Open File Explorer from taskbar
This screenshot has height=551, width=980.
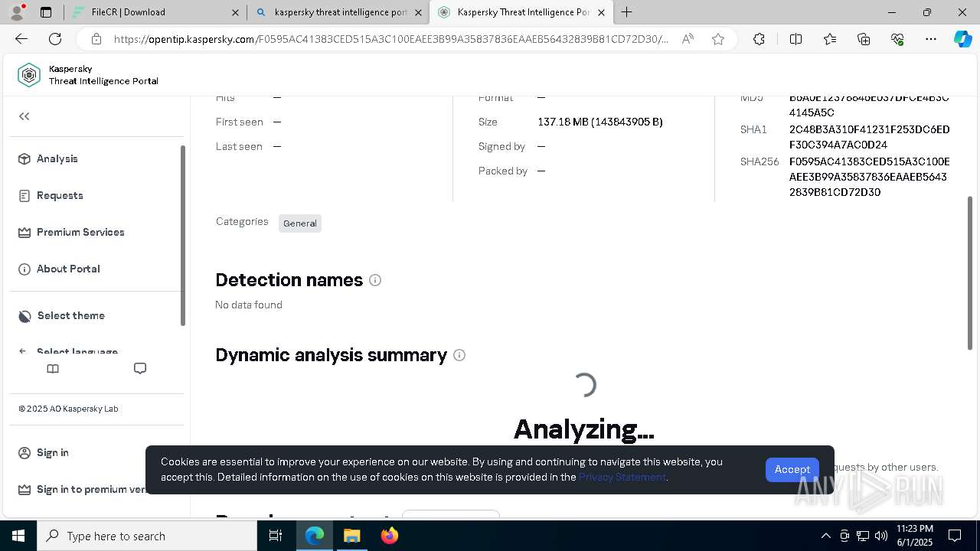tap(351, 536)
